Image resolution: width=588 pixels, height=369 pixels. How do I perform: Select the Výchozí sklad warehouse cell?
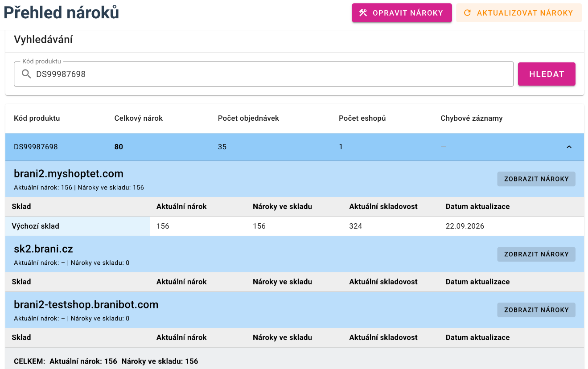[78, 226]
